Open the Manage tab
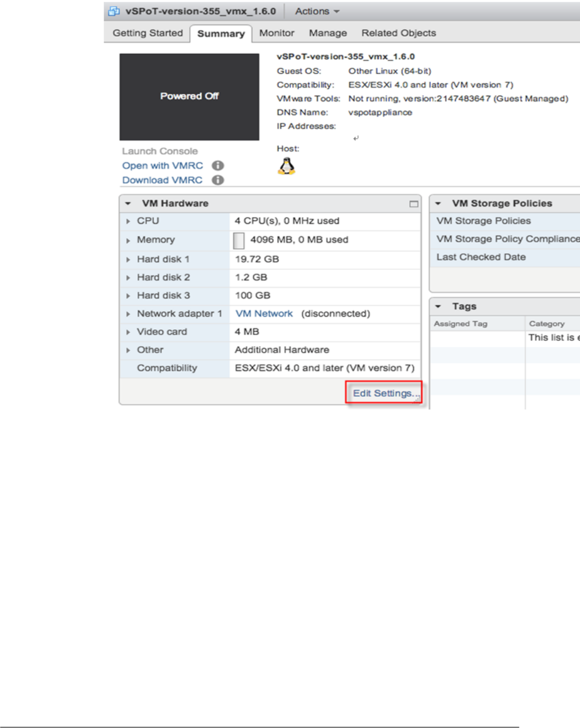The height and width of the screenshot is (728, 580). [328, 33]
